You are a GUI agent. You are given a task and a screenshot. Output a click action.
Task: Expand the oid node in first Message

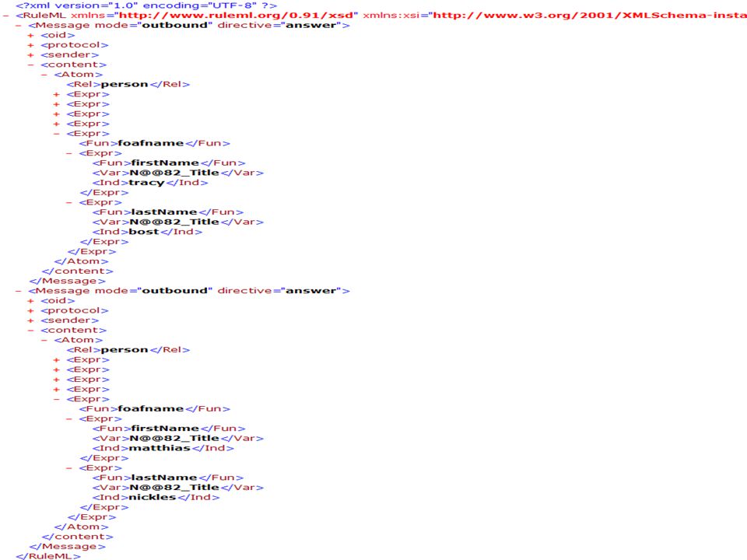coord(30,36)
